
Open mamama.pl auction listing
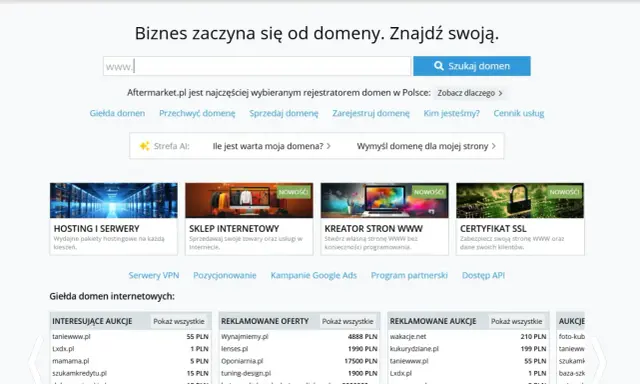pyautogui.click(x=71, y=361)
